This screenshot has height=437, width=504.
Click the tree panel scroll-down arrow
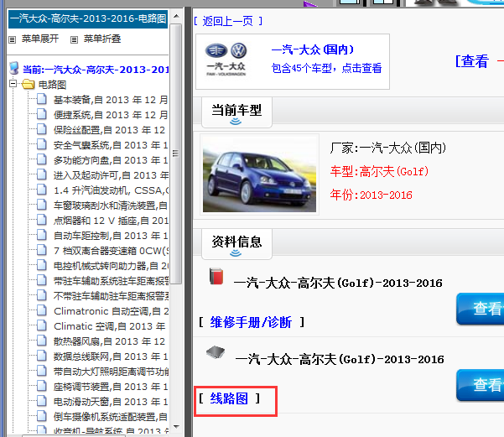click(x=176, y=427)
